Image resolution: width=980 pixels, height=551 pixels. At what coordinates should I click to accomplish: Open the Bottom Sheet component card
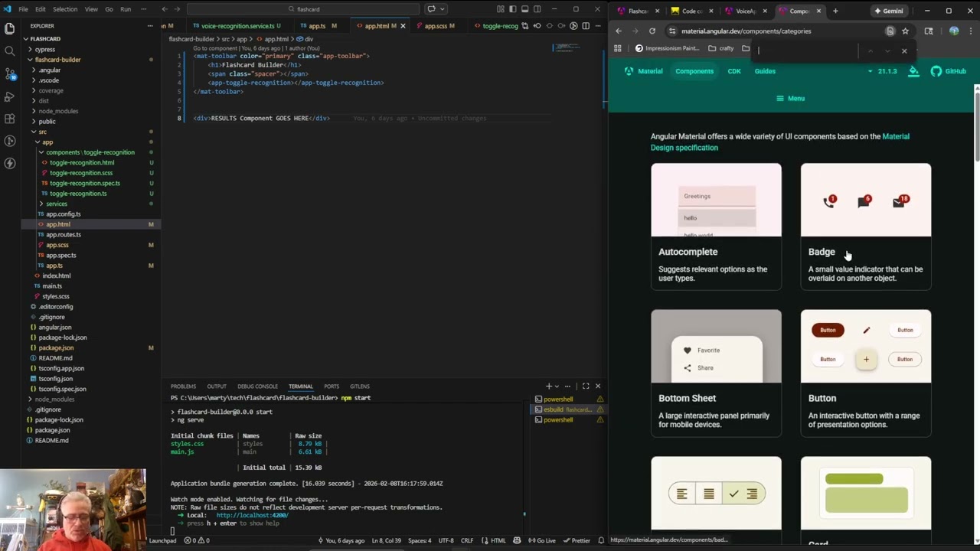pos(717,373)
